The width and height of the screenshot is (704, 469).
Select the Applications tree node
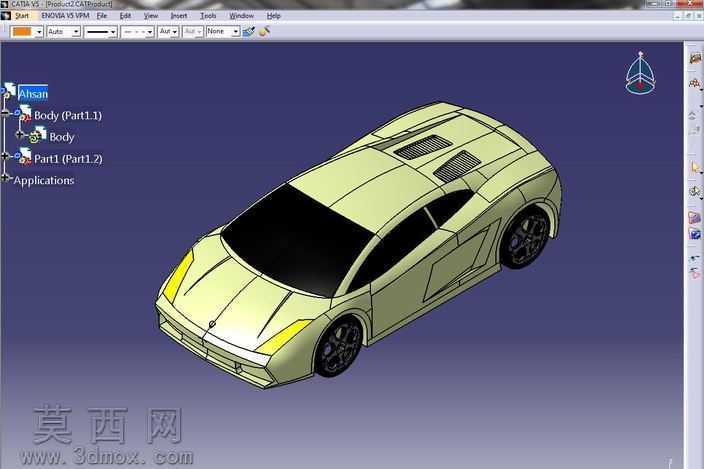[x=44, y=180]
